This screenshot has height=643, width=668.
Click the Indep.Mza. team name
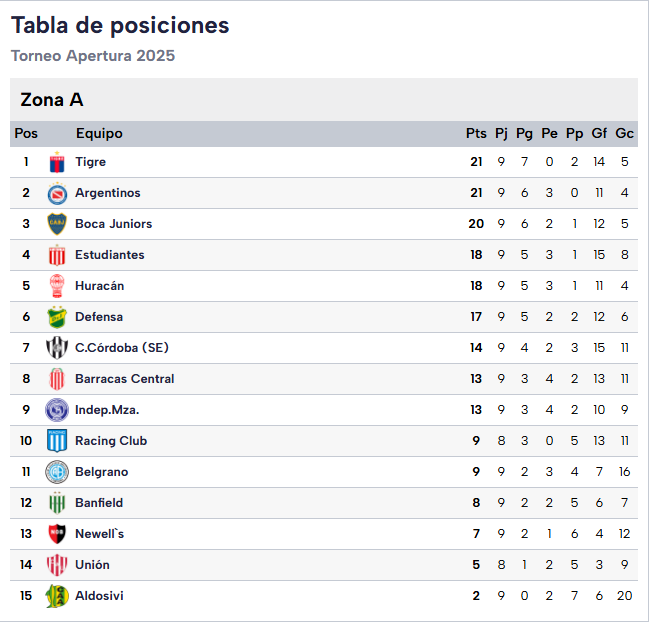pyautogui.click(x=107, y=410)
